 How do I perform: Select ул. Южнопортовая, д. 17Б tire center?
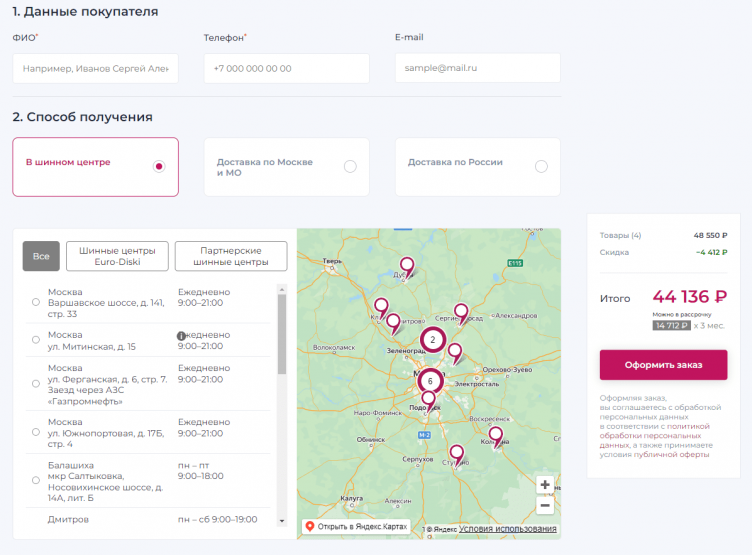[x=37, y=433]
